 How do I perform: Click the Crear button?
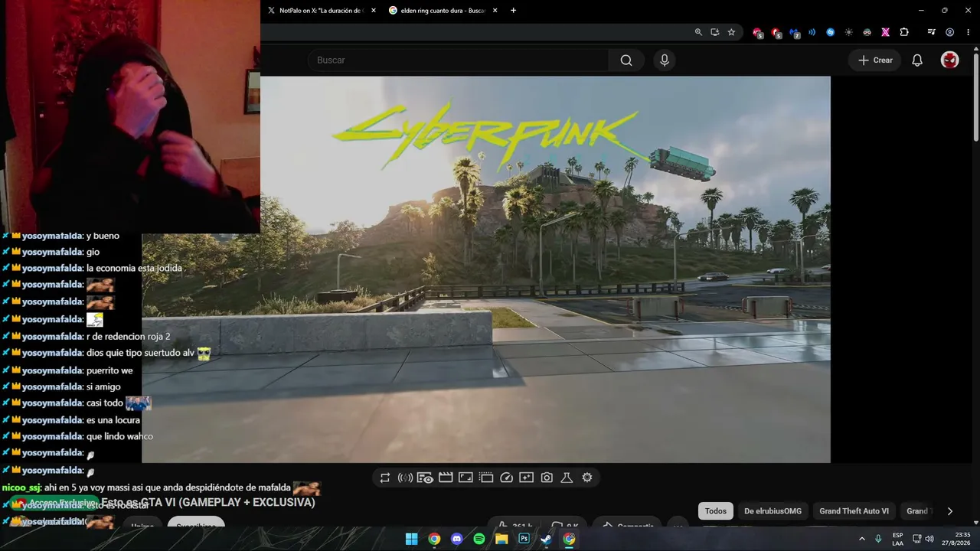pyautogui.click(x=874, y=60)
